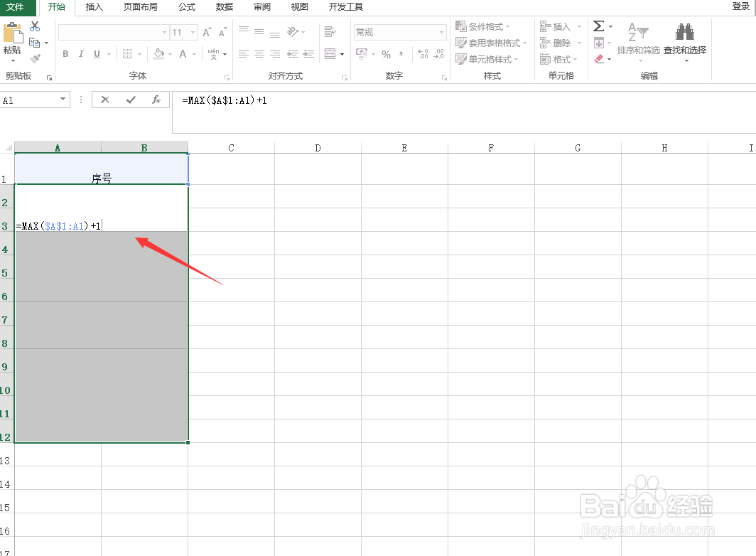Align text to top of cell
This screenshot has height=556, width=756.
coord(244,31)
